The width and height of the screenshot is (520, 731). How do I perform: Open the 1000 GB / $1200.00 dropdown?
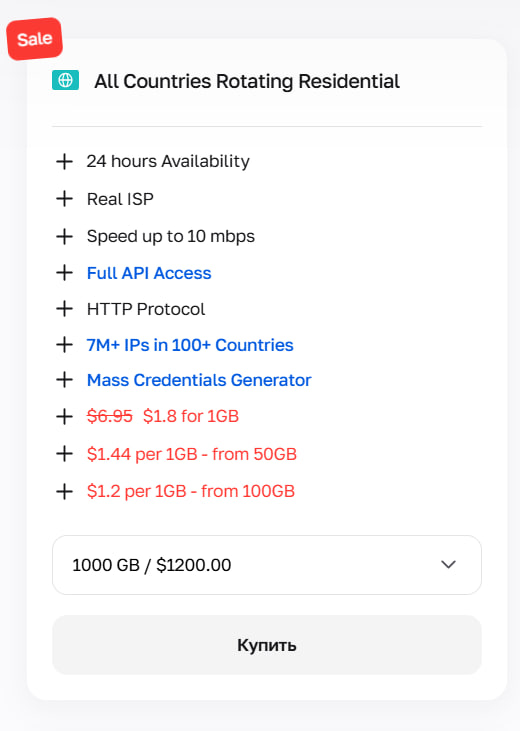tap(267, 565)
